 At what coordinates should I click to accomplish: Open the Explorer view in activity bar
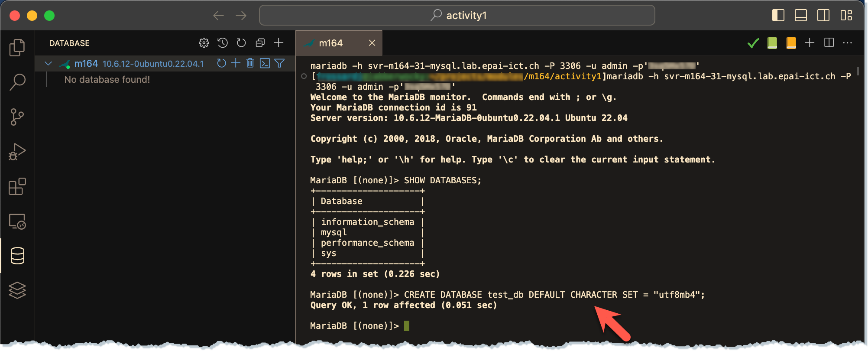pos(17,47)
